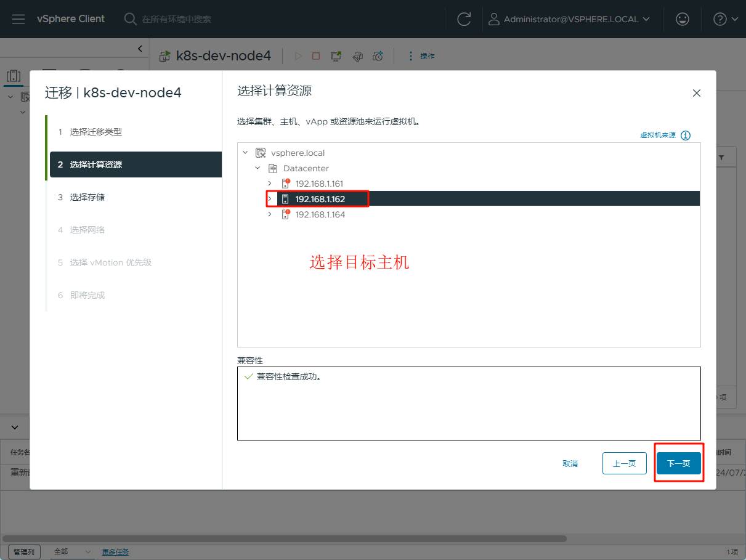Screen dimensions: 746x560
Task: Expand host 192.168.1.164 node
Action: point(270,214)
